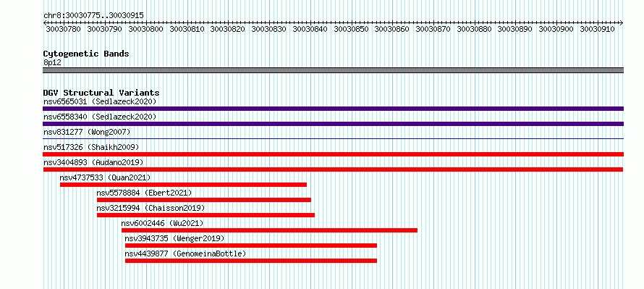
Task: Open the nsv6558340 (Sedlazeck2020) variant label
Action: coord(100,117)
